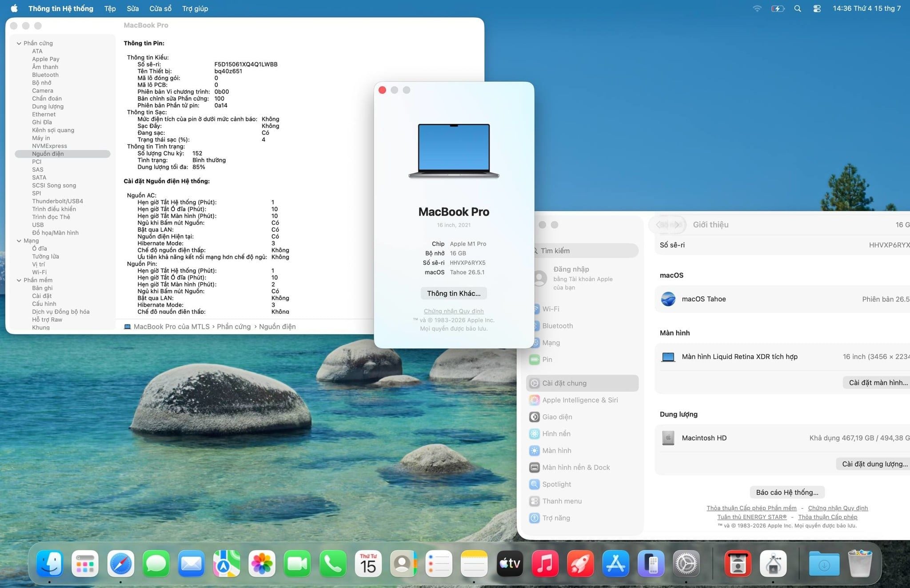Open Reminders from the Dock
Screen dimensions: 910x588
point(439,564)
